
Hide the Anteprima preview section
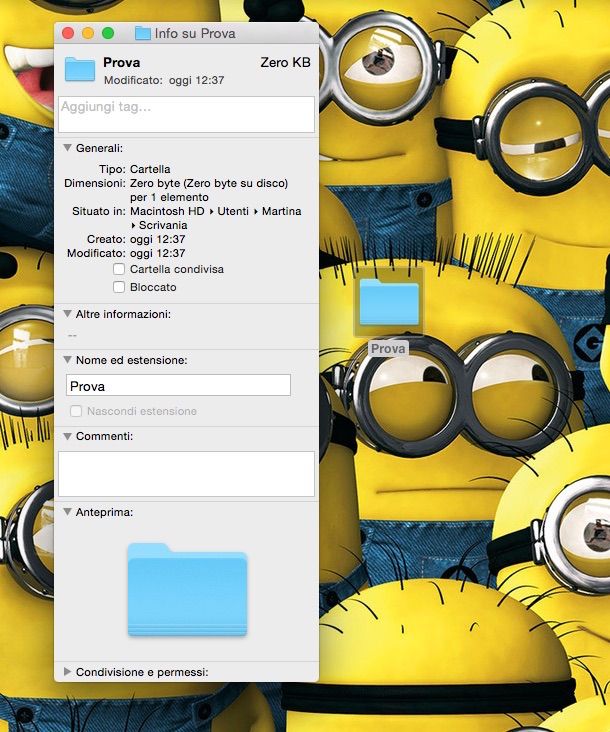click(x=67, y=512)
